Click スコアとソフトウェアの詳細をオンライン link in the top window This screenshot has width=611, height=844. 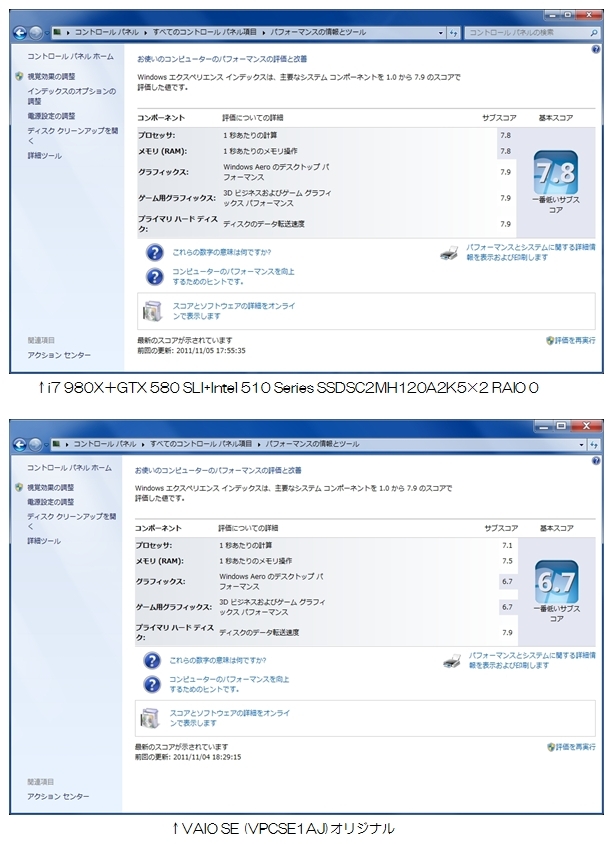pyautogui.click(x=234, y=311)
